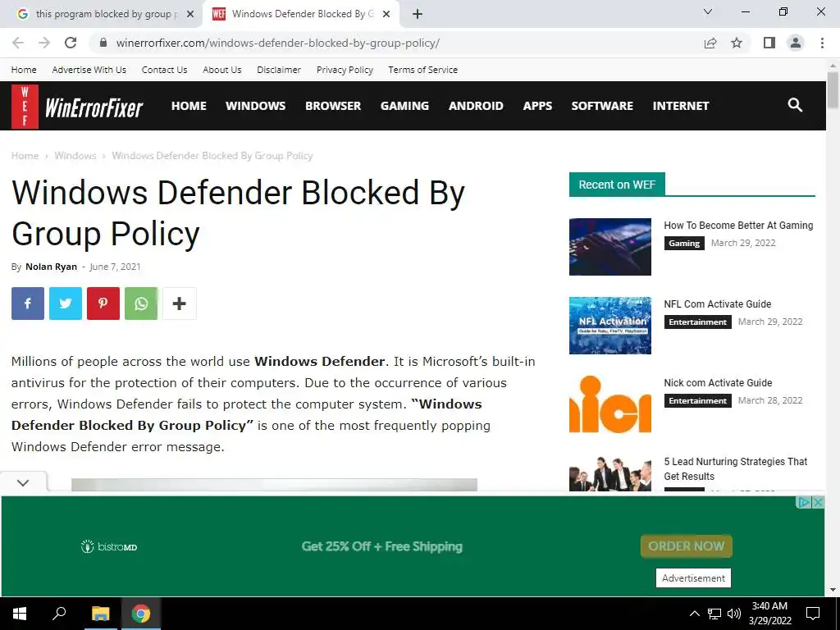The height and width of the screenshot is (630, 840).
Task: Close the ad with the X icon
Action: coord(818,503)
